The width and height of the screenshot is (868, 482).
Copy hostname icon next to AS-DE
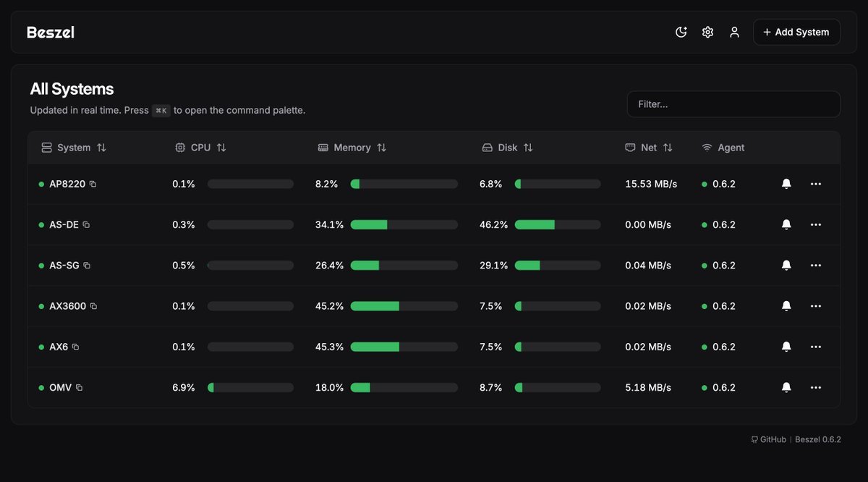86,225
